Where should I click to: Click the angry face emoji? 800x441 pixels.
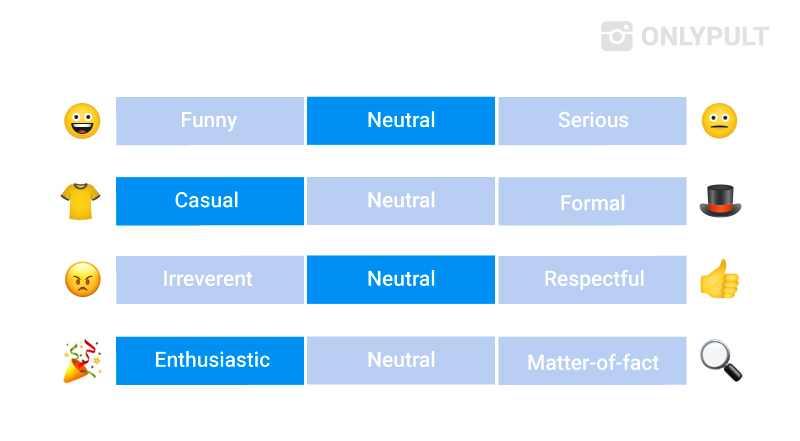click(x=83, y=280)
